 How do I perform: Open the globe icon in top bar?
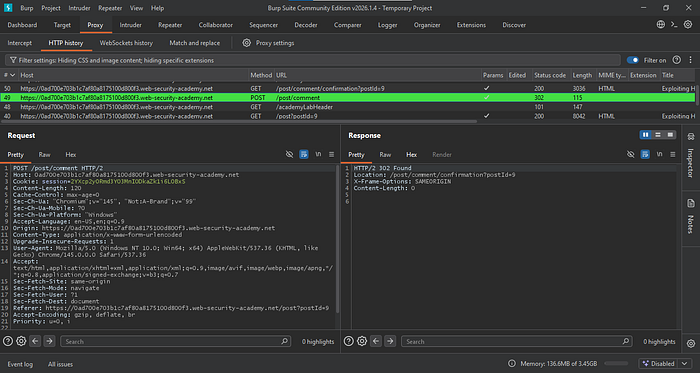tap(661, 25)
